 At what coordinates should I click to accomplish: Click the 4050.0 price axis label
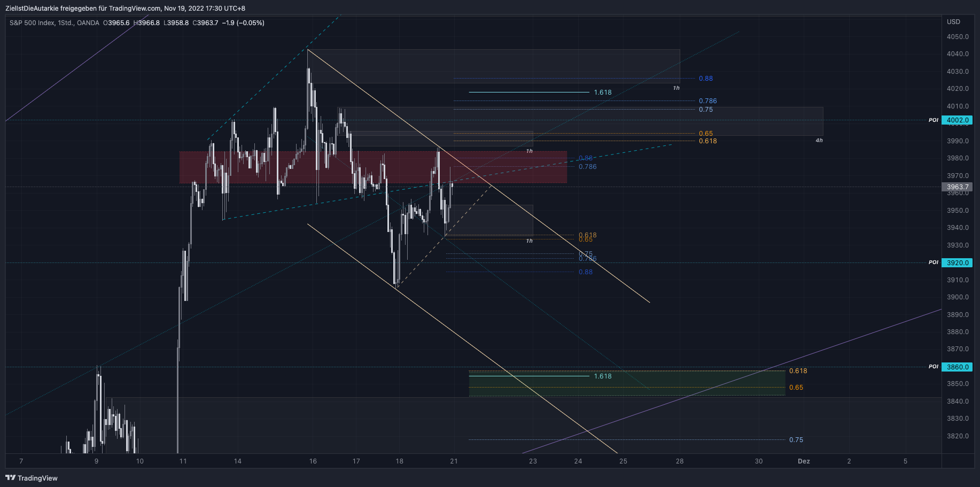[958, 37]
